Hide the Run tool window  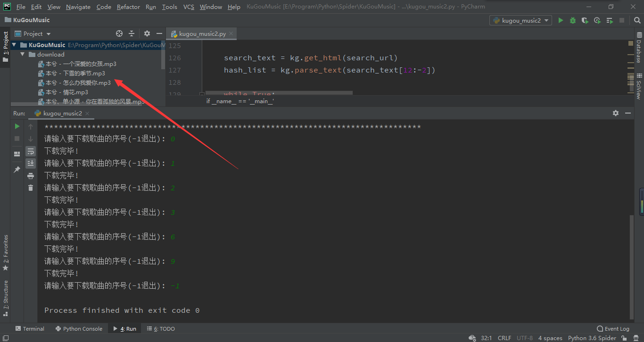click(628, 113)
